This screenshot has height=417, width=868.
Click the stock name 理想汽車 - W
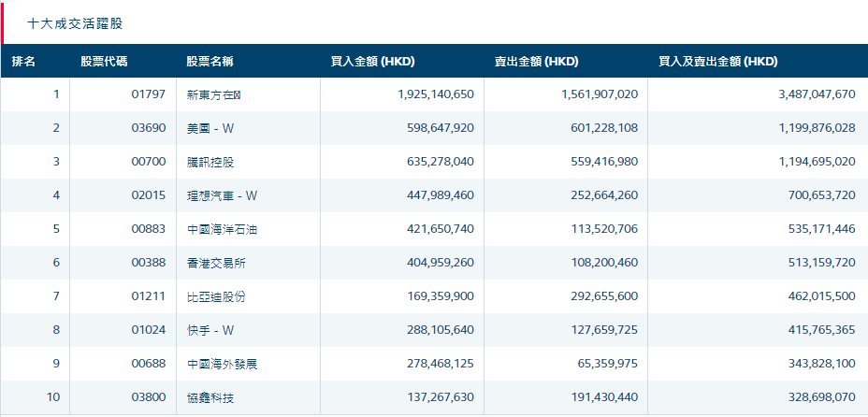point(223,195)
